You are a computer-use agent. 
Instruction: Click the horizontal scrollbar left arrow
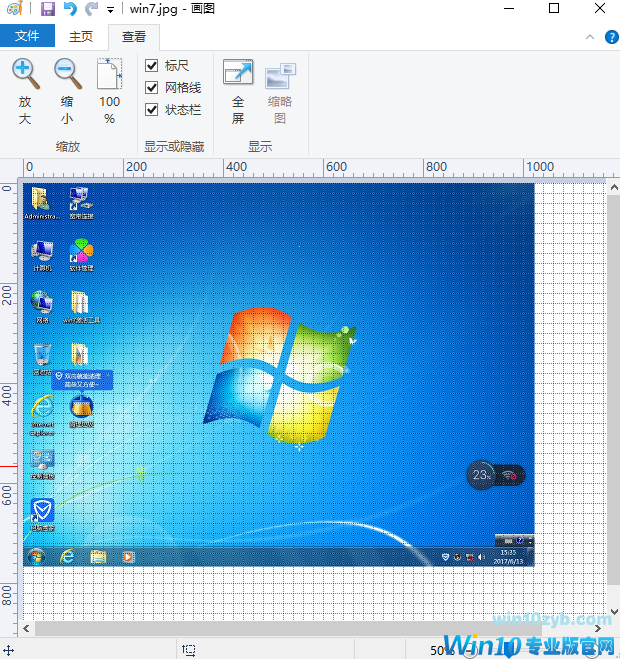coord(27,629)
